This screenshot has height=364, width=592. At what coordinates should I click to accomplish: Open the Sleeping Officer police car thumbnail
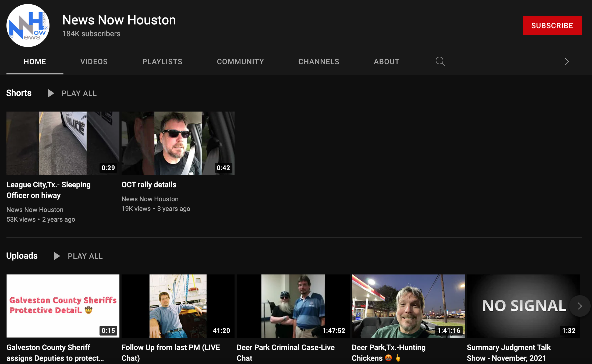(x=63, y=143)
